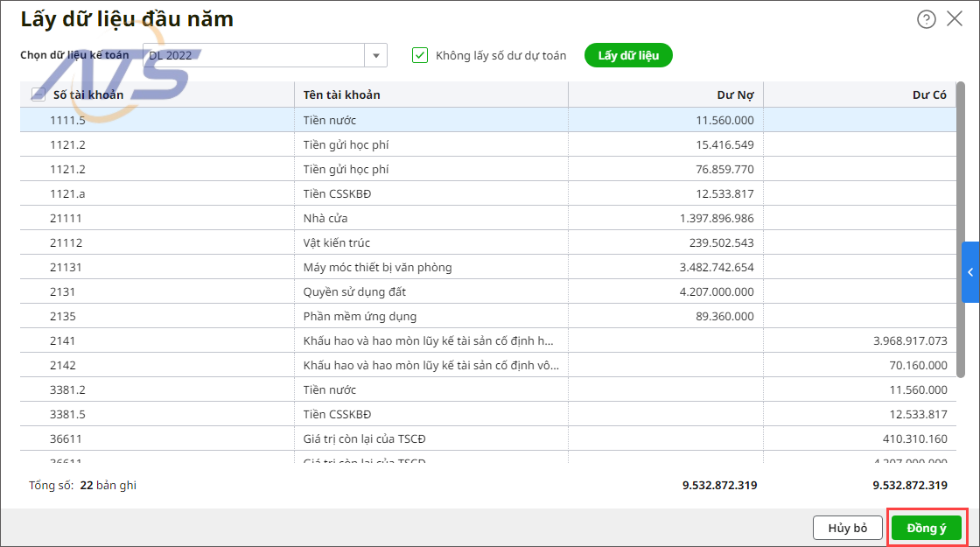980x547 pixels.
Task: Click the Đồng ý button
Action: point(926,528)
